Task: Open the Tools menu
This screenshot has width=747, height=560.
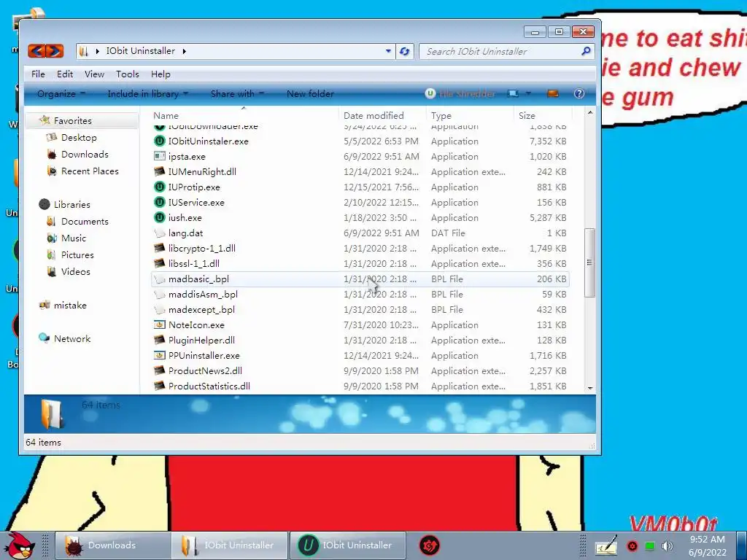Action: [x=128, y=74]
